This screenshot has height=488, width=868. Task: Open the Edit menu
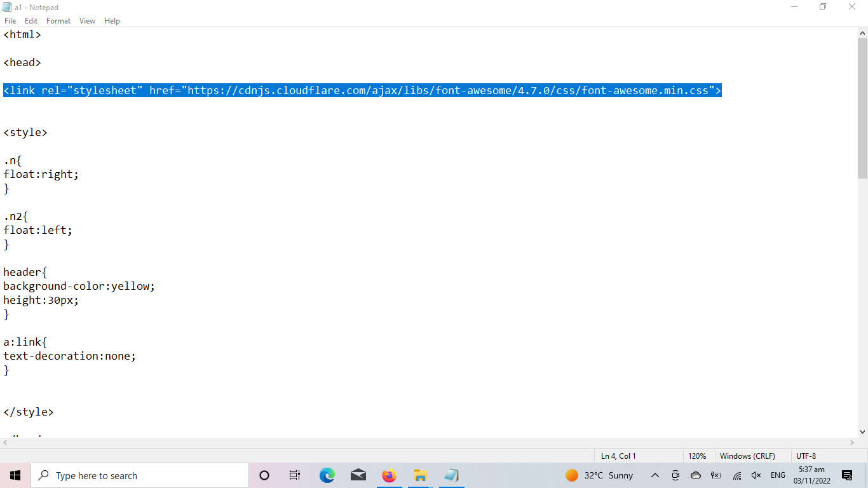[31, 21]
